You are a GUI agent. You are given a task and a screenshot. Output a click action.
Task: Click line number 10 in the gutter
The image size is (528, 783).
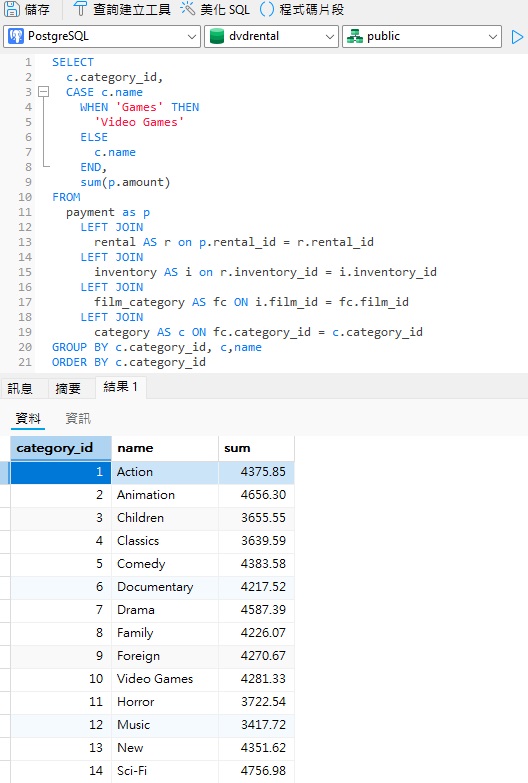pos(25,197)
